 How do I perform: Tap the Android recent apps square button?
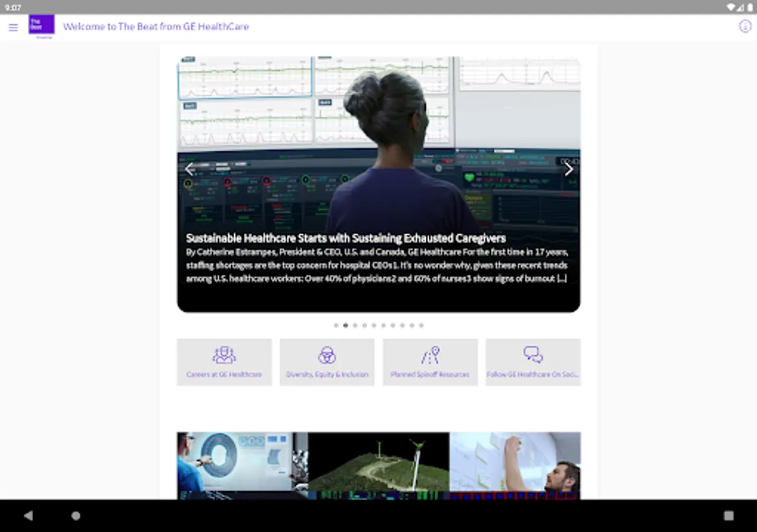click(729, 515)
